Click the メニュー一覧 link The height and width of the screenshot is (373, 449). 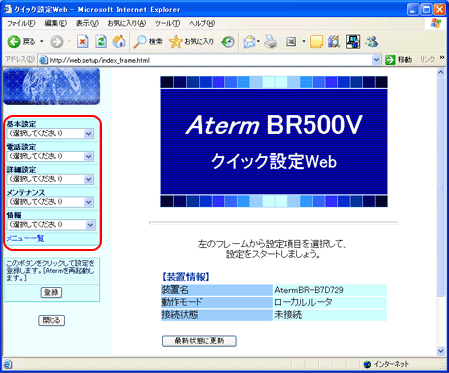pyautogui.click(x=25, y=238)
